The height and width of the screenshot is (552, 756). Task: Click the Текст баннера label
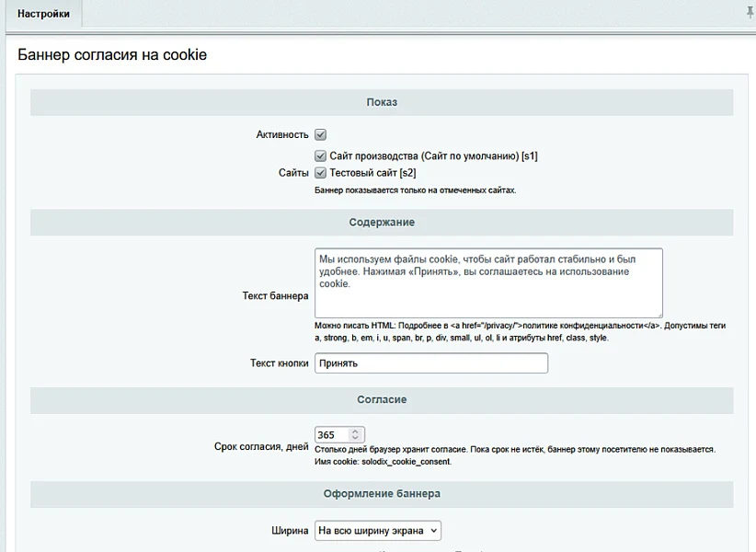(275, 296)
